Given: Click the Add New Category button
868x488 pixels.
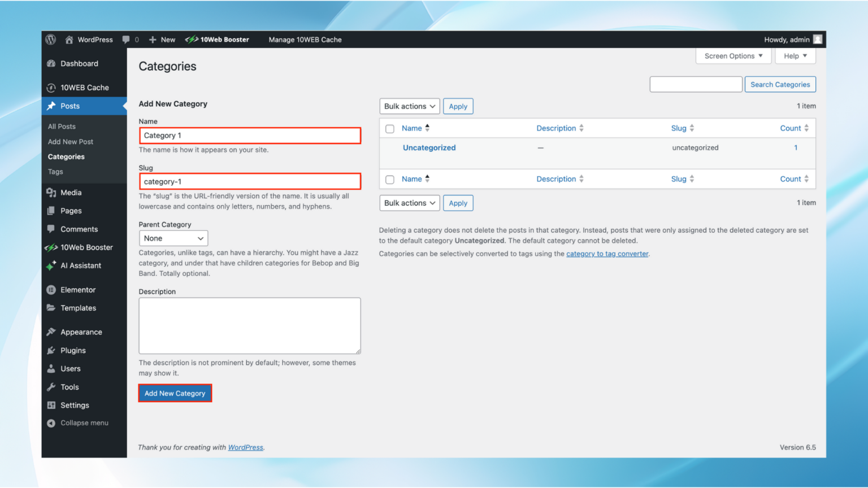Looking at the screenshot, I should click(175, 393).
